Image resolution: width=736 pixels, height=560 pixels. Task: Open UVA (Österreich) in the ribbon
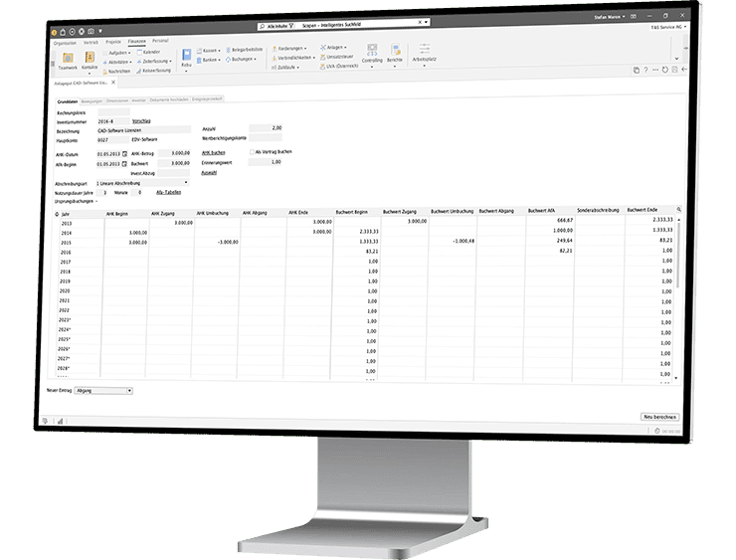[x=339, y=67]
